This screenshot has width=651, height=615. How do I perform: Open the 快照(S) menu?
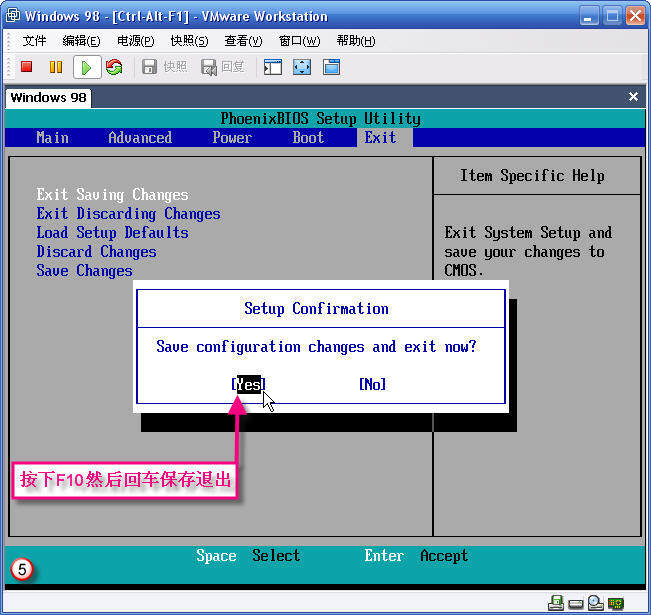[189, 41]
